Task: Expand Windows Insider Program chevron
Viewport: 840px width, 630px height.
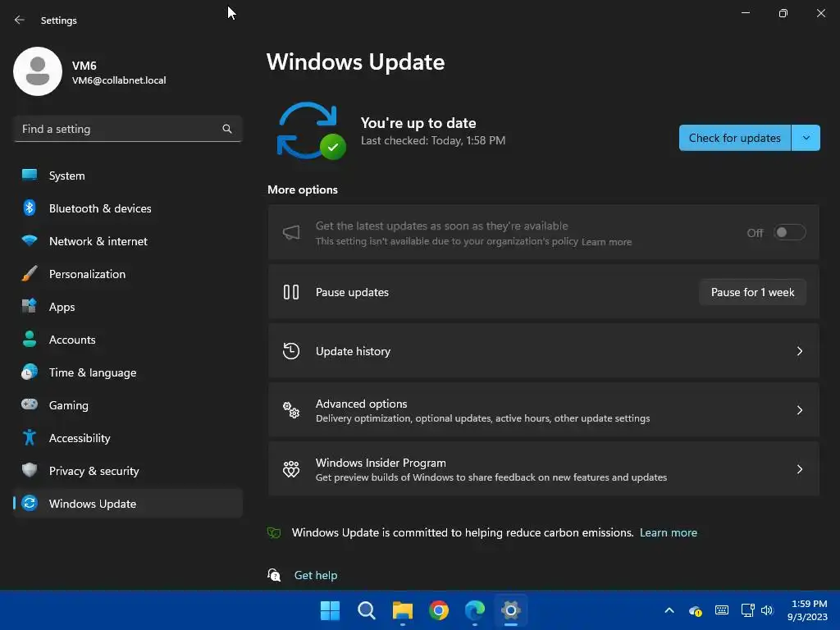Action: pos(799,468)
